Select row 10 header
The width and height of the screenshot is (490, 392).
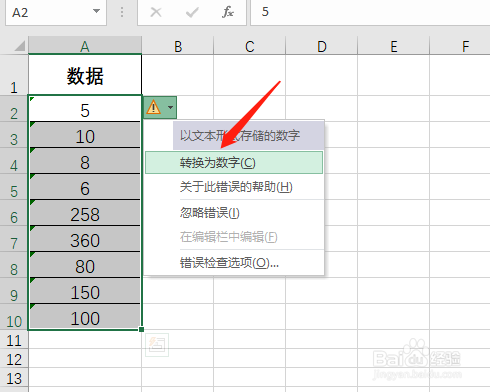14,317
